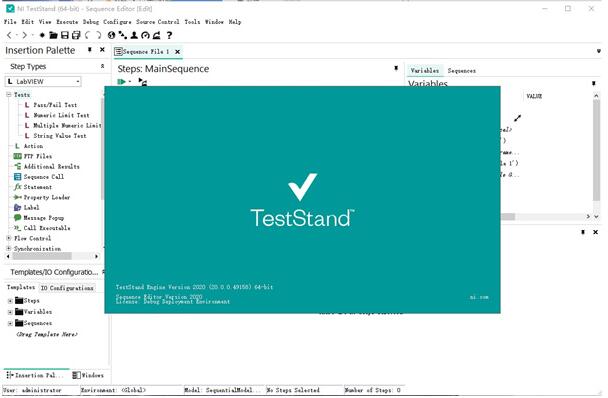Open a file with the folder icon
Viewport: 608px width, 398px height.
pyautogui.click(x=54, y=35)
